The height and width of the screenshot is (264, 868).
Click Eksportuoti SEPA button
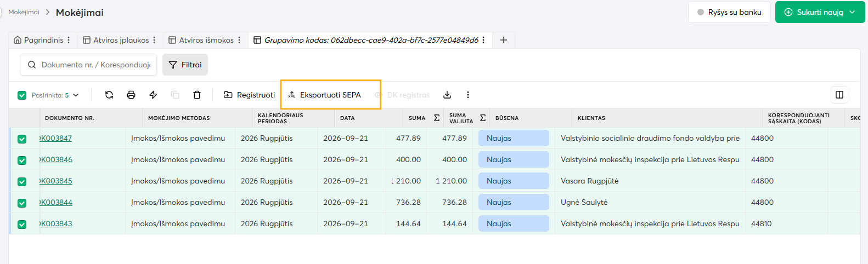pyautogui.click(x=325, y=95)
